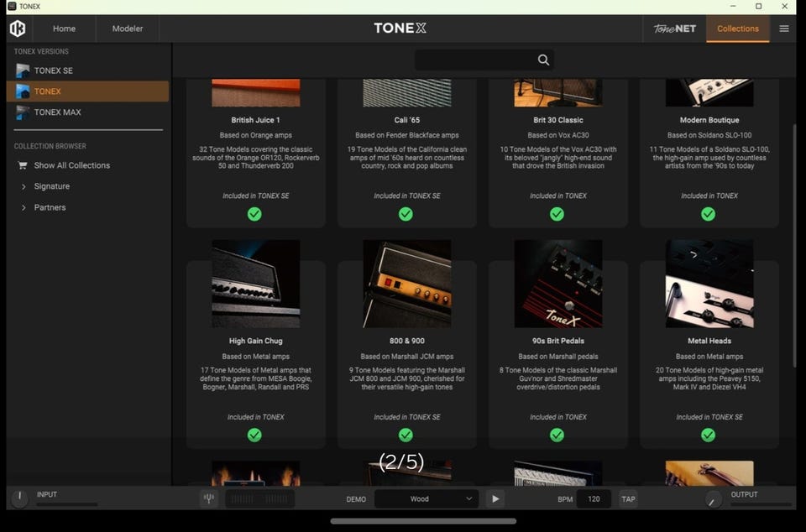Screen dimensions: 806x532
Task: Open the 800 & 900 amp thumbnail
Action: click(407, 284)
